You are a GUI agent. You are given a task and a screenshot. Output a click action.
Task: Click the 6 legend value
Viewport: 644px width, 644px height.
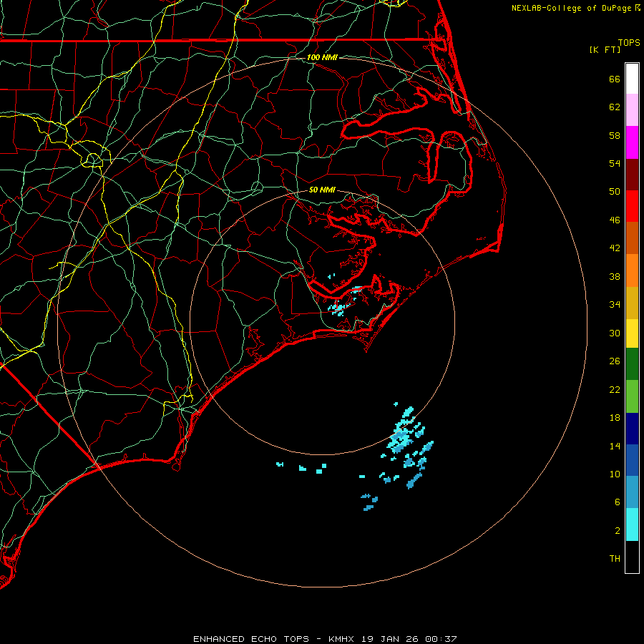(618, 502)
